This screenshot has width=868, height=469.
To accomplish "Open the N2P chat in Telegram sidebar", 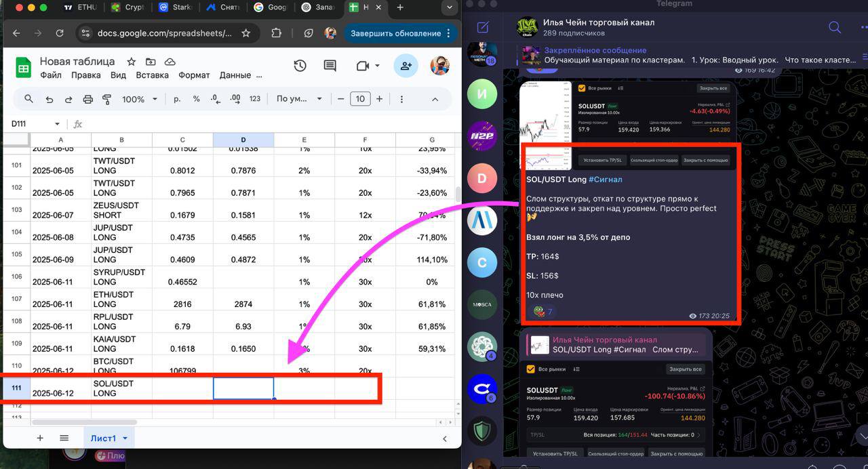I will 483,136.
